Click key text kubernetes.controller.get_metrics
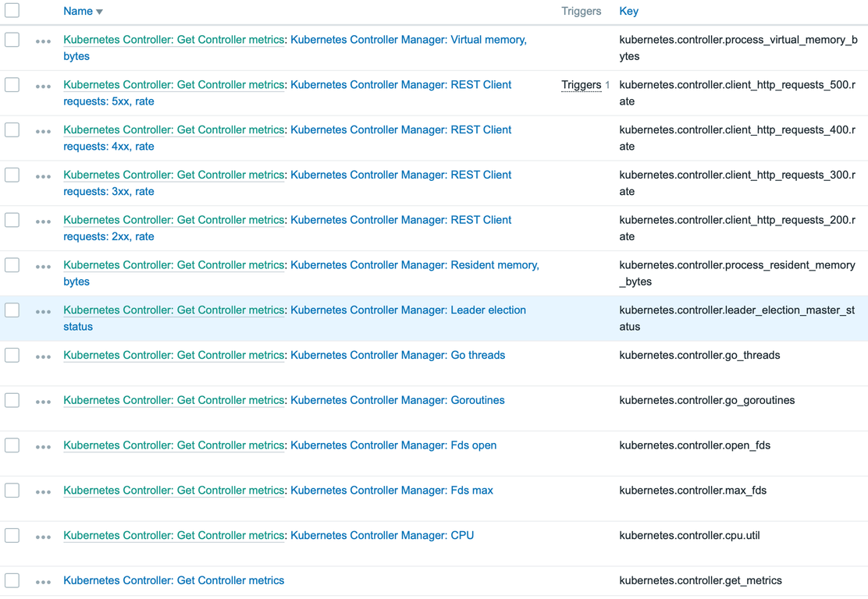The height and width of the screenshot is (599, 868). coord(701,581)
